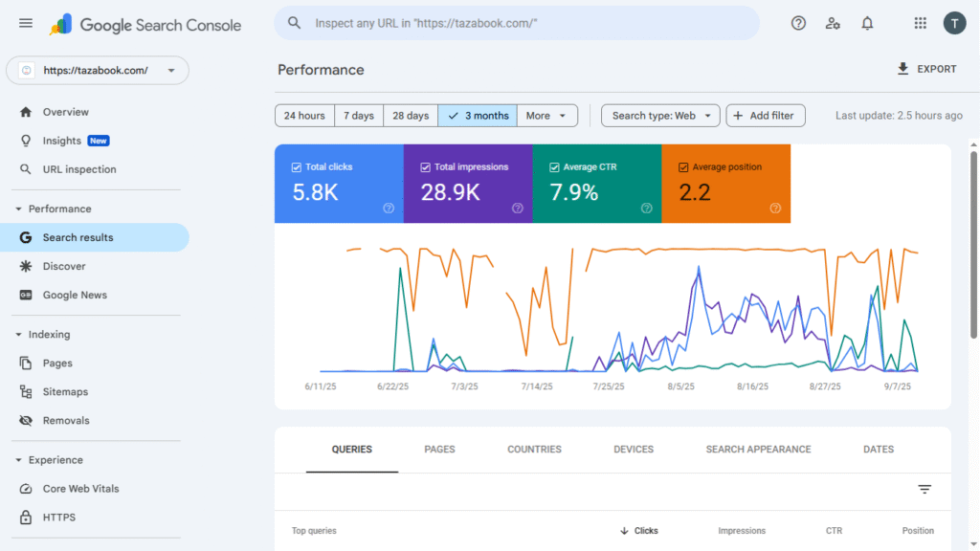Viewport: 980px width, 551px height.
Task: Click the URL inspection magnifier icon
Action: 26,169
